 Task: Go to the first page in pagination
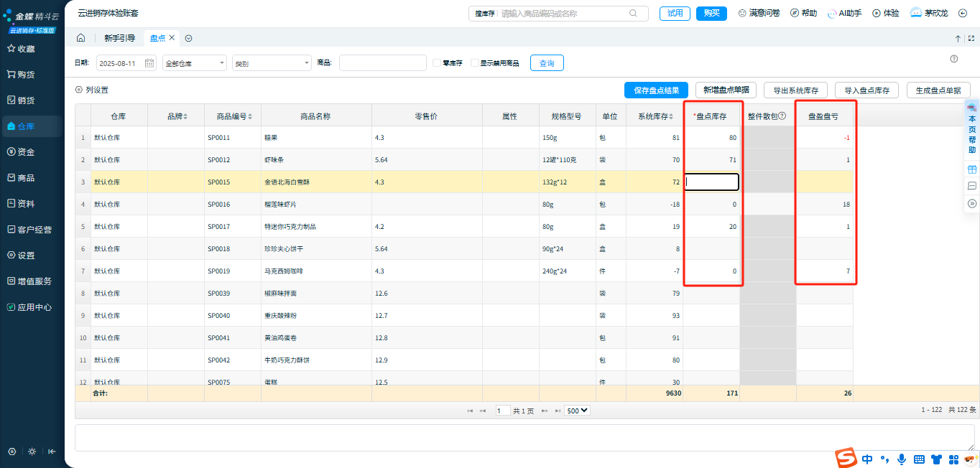point(470,411)
